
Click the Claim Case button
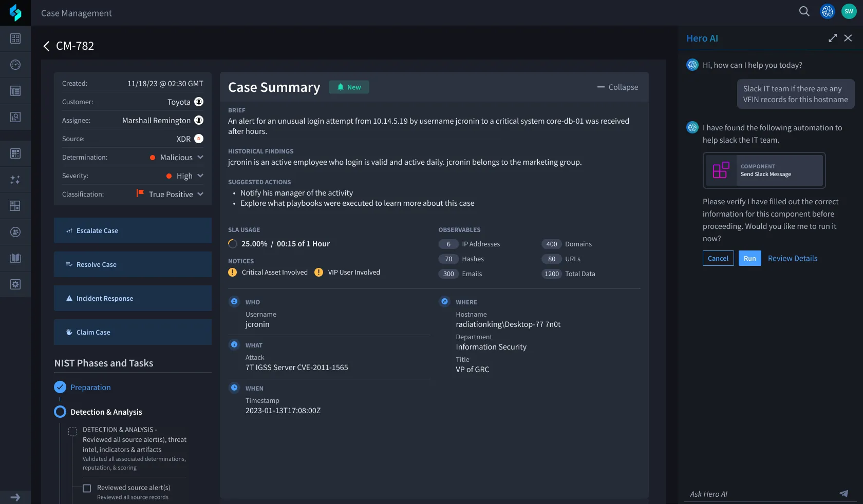tap(133, 332)
